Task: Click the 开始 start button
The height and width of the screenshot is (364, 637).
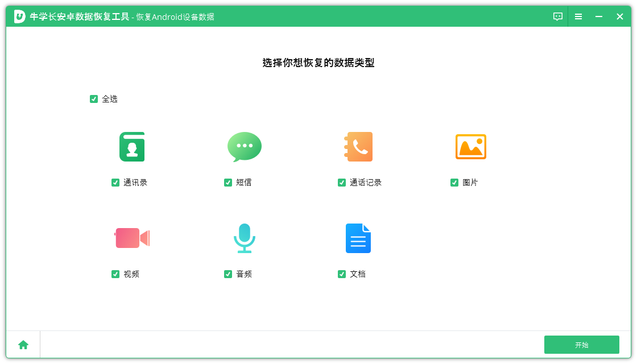Action: [581, 344]
